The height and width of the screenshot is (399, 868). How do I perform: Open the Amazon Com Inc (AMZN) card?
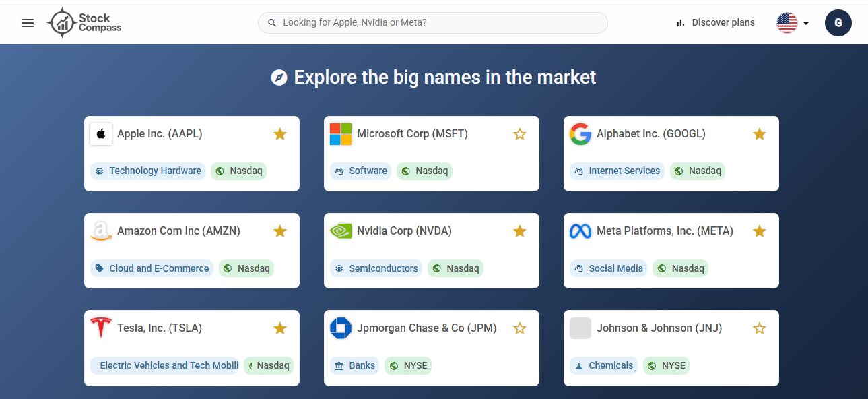tap(178, 231)
